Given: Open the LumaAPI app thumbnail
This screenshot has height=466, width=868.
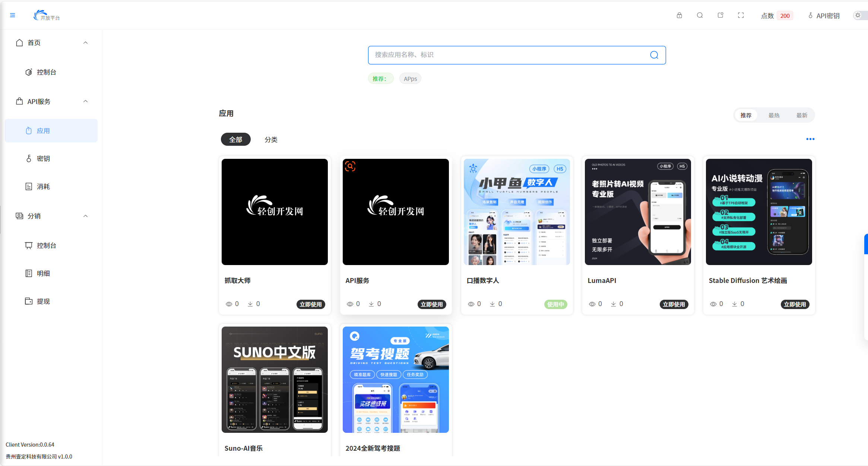Looking at the screenshot, I should point(638,212).
